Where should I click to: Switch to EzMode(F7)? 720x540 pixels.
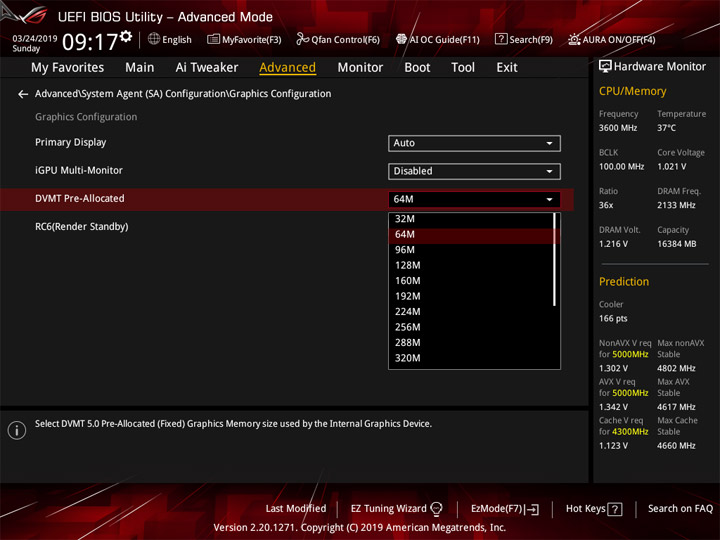click(505, 509)
